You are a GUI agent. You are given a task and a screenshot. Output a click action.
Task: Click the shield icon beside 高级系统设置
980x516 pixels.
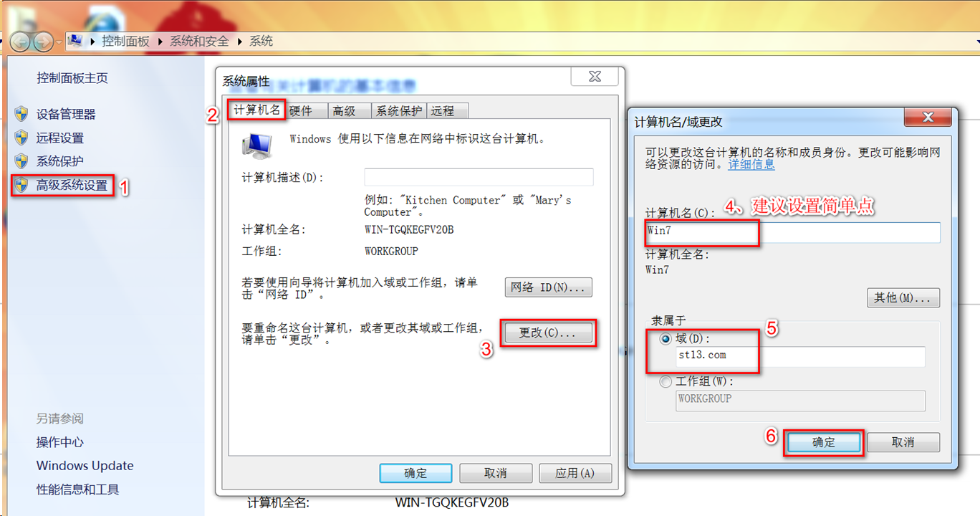coord(21,186)
